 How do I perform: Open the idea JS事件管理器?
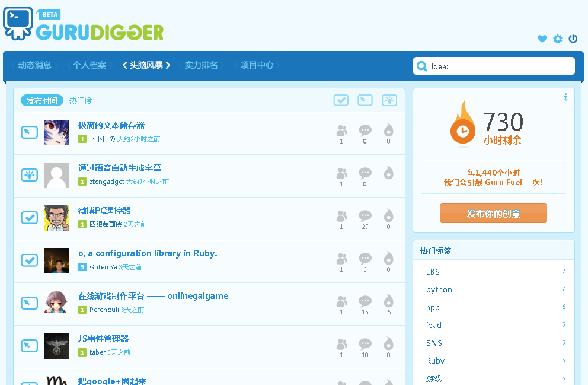[103, 339]
